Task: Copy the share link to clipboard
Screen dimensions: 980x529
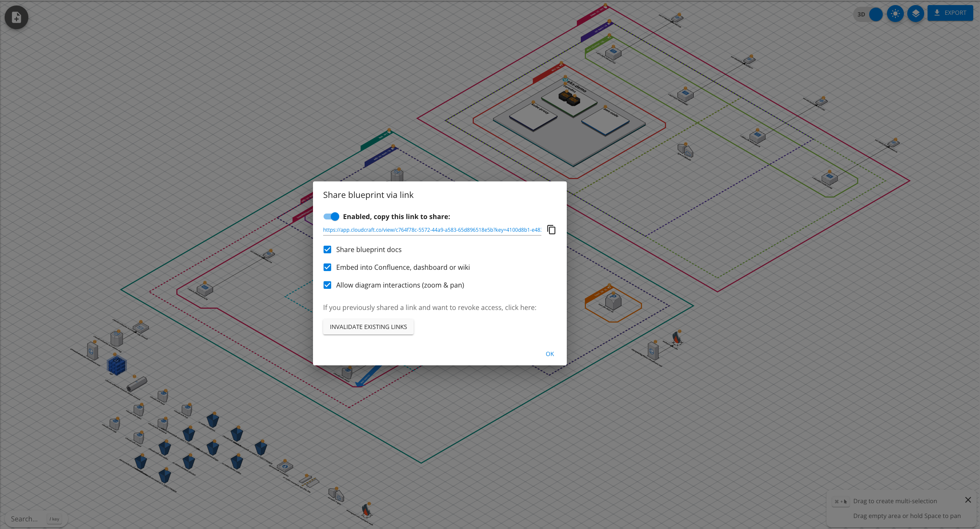Action: [x=551, y=230]
